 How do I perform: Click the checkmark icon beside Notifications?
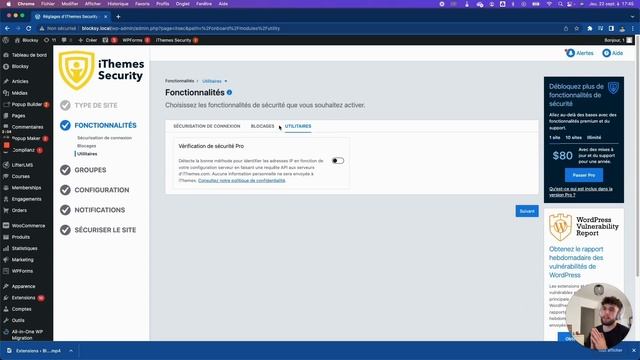click(x=65, y=210)
